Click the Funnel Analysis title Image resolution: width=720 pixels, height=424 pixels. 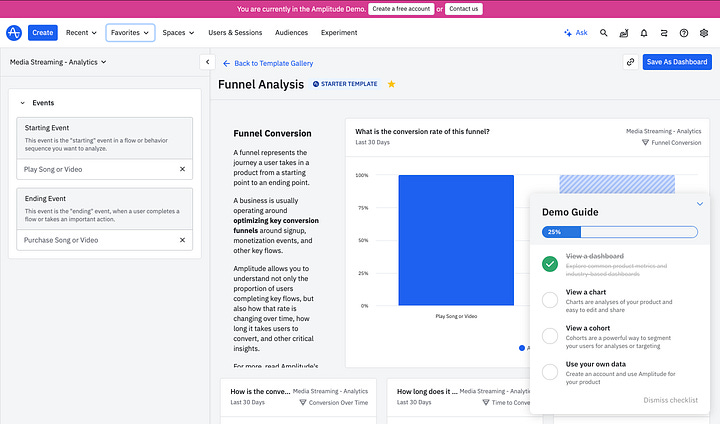click(261, 85)
